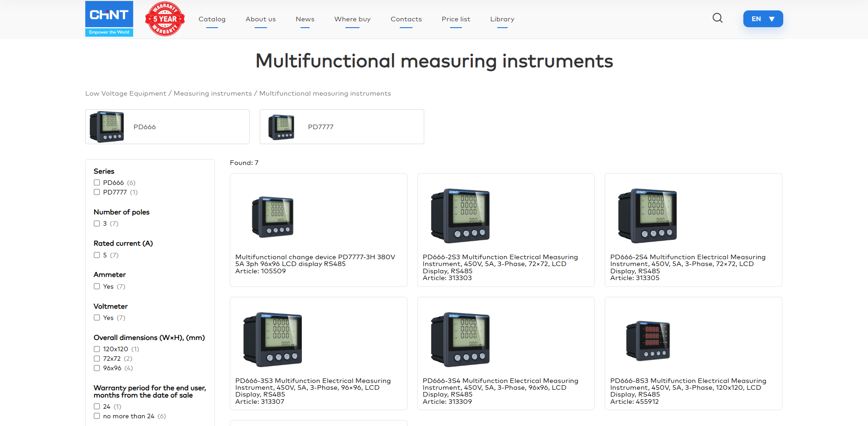Open the PD666-2S3 product title link
The height and width of the screenshot is (426, 868).
point(500,264)
